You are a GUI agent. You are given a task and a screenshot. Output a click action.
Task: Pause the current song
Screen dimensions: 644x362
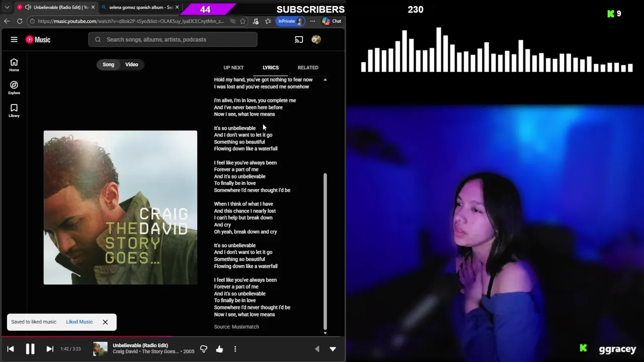(x=30, y=349)
